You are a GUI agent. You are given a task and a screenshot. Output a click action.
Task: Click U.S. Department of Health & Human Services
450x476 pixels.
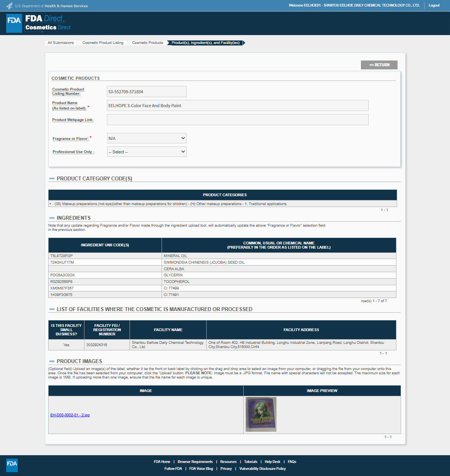pos(51,6)
